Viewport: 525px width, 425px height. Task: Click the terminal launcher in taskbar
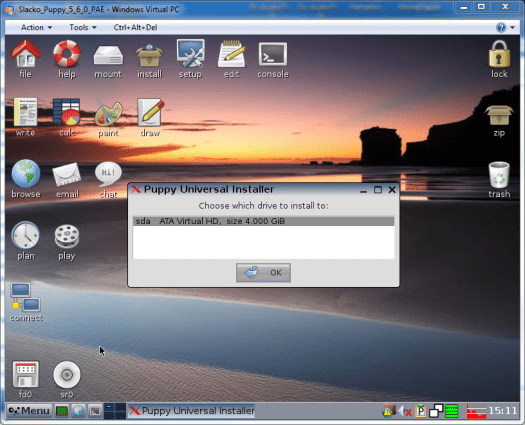(95, 411)
